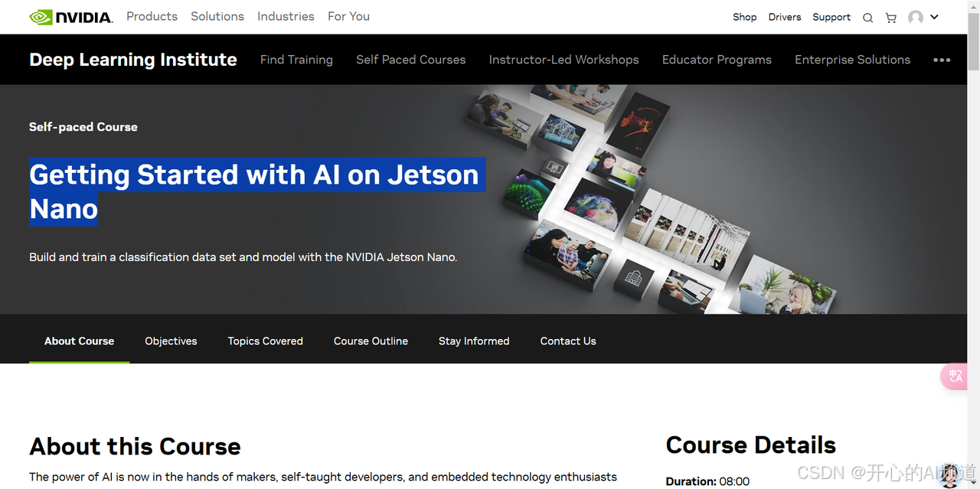
Task: Click the 'Self-paced Course' label
Action: pos(83,127)
